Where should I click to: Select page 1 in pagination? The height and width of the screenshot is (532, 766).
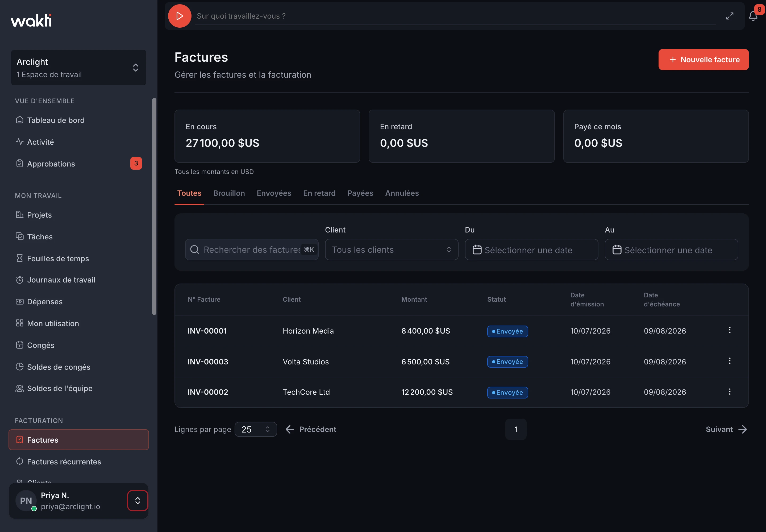516,429
